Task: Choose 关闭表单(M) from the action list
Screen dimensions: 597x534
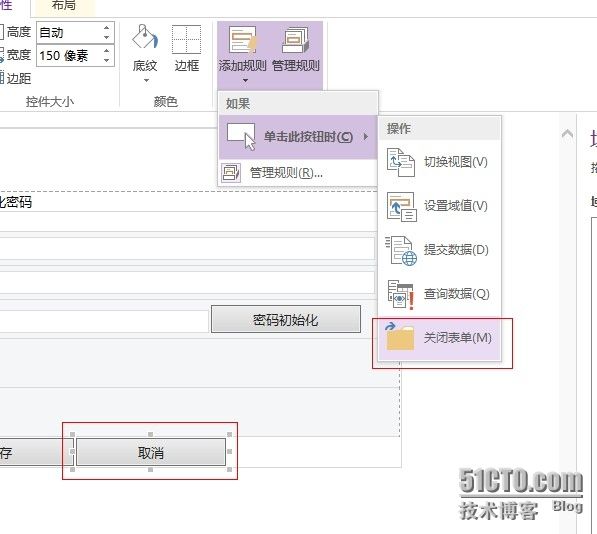Action: [x=439, y=338]
